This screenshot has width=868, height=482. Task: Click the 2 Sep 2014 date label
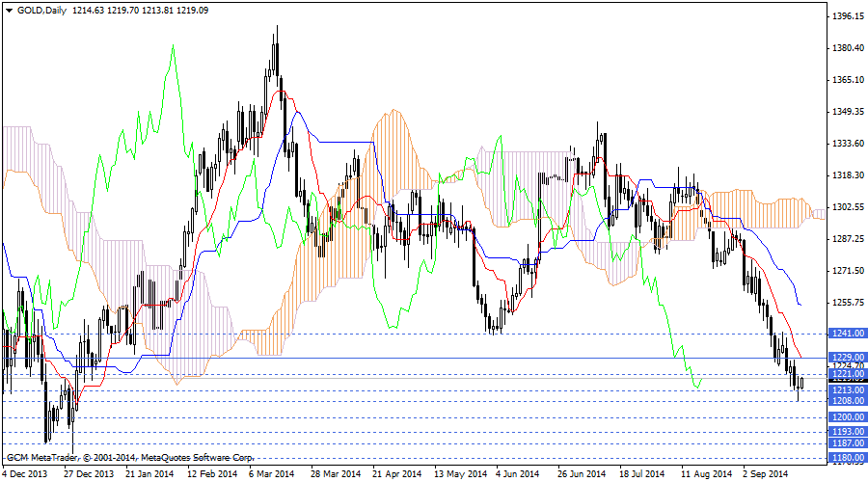pos(766,474)
